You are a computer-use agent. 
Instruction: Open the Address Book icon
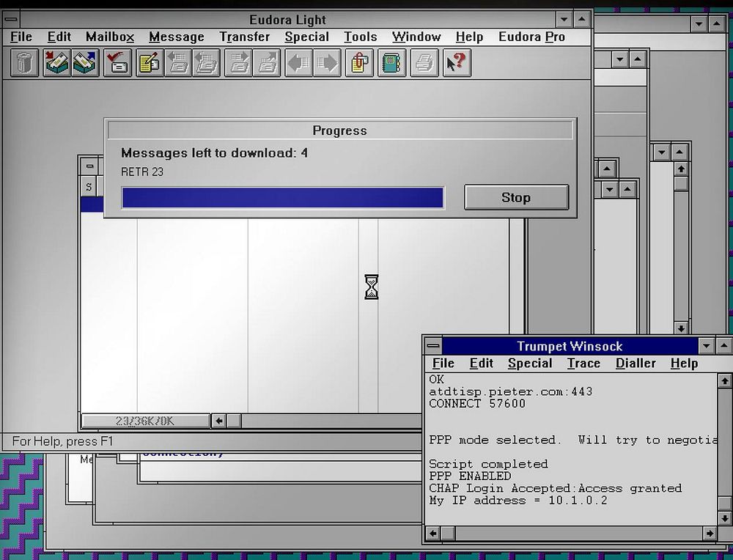(x=391, y=62)
